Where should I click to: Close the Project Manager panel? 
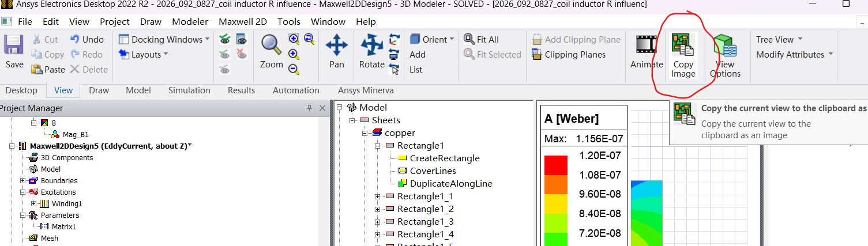click(x=321, y=108)
